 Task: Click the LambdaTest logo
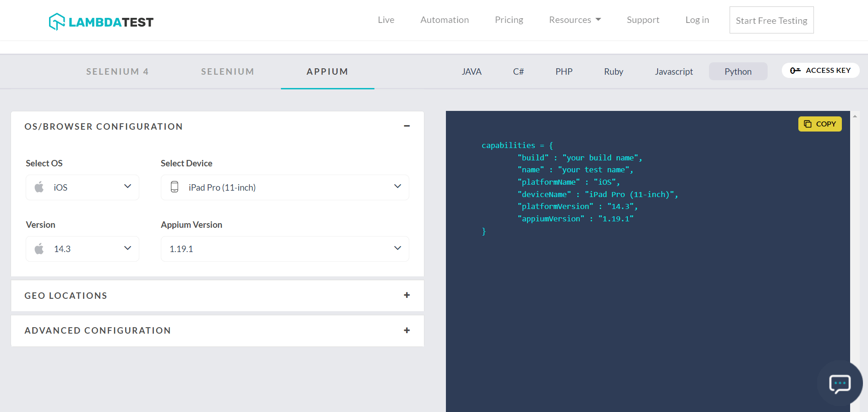pos(101,22)
